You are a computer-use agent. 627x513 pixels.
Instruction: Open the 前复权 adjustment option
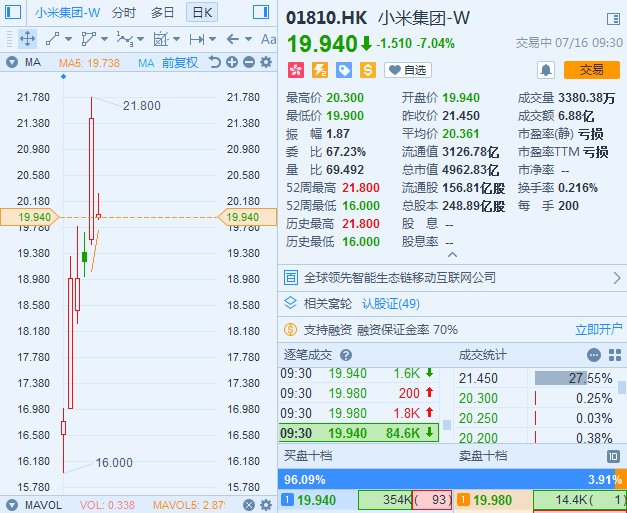click(180, 62)
